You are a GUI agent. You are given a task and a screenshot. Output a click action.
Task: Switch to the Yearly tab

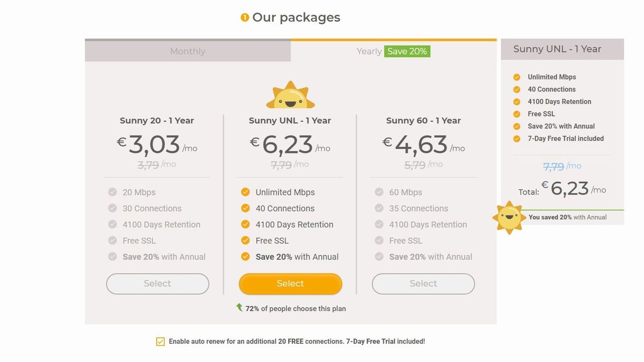pyautogui.click(x=369, y=51)
